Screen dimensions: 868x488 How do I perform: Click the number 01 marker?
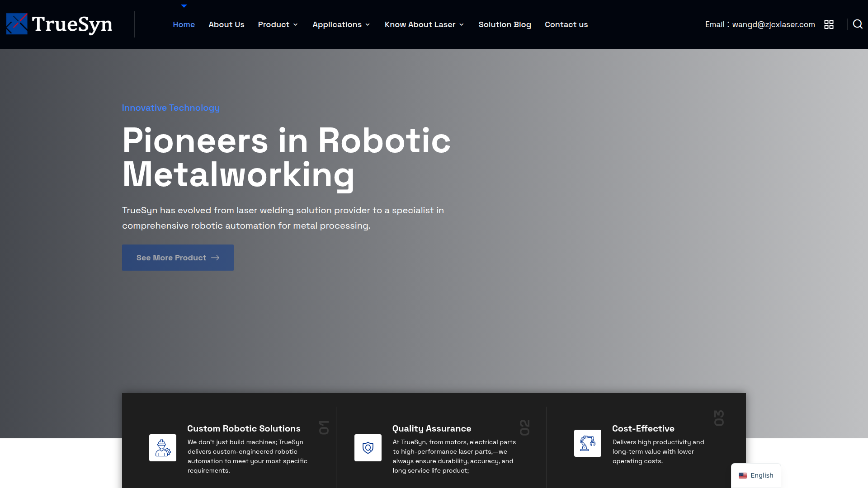pos(324,427)
